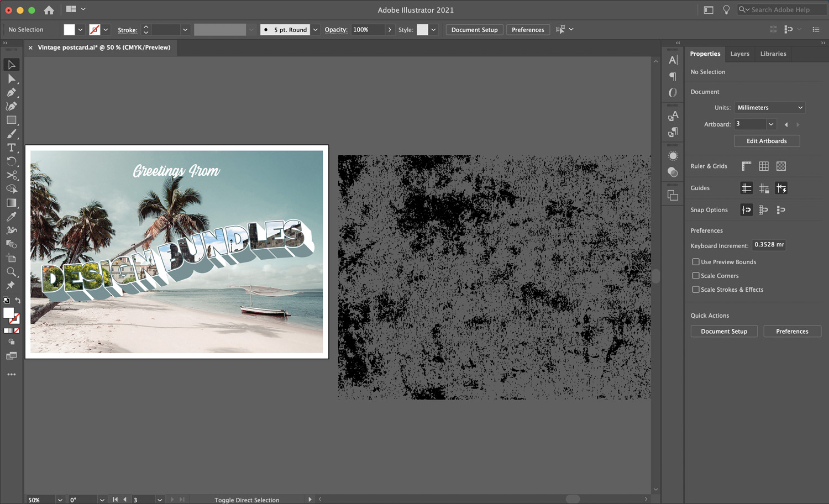Enable Scale Strokes & Effects checkbox
This screenshot has height=504, width=829.
point(696,290)
